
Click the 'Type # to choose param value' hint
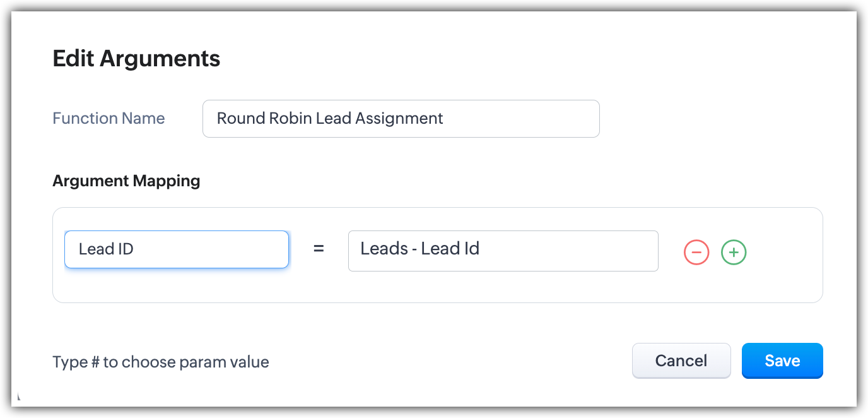(160, 362)
